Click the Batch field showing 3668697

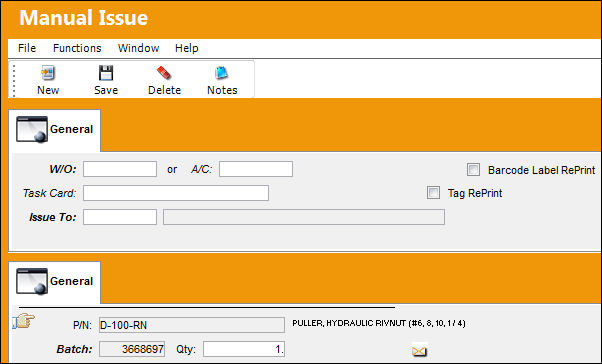(x=132, y=349)
